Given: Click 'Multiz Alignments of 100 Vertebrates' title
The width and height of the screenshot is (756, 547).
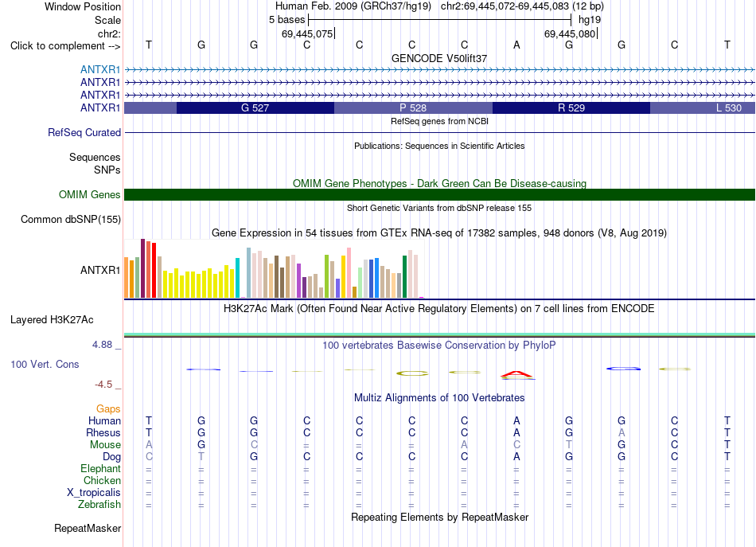Looking at the screenshot, I should (x=439, y=397).
